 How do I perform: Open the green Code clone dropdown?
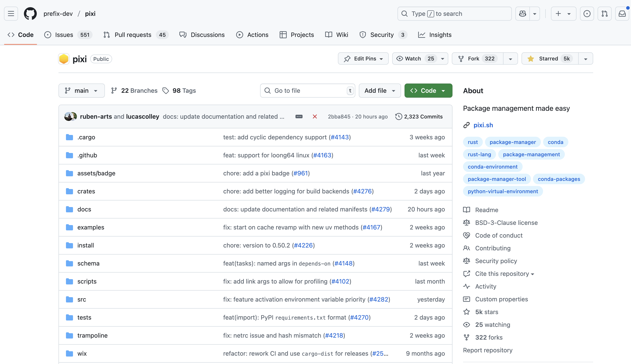pos(428,91)
